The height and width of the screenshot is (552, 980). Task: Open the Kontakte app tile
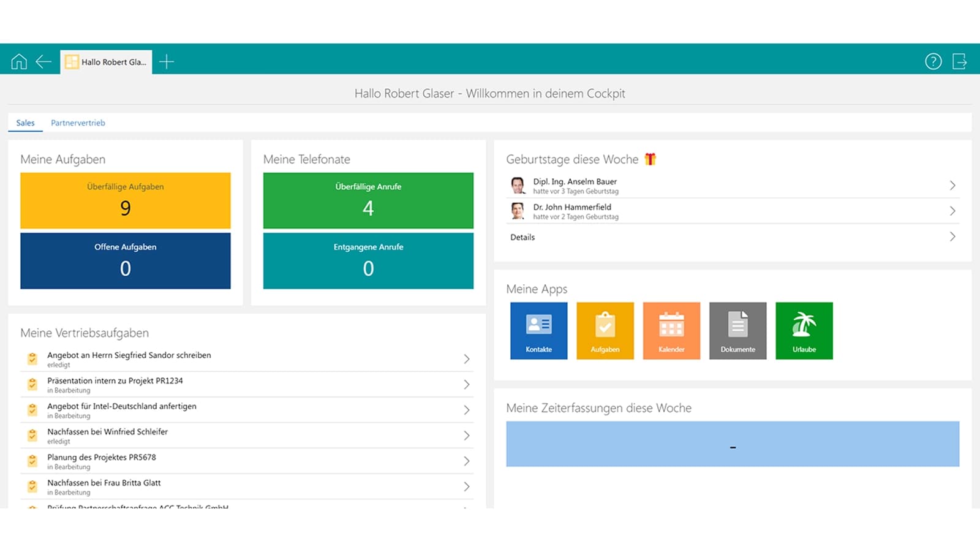(x=538, y=331)
